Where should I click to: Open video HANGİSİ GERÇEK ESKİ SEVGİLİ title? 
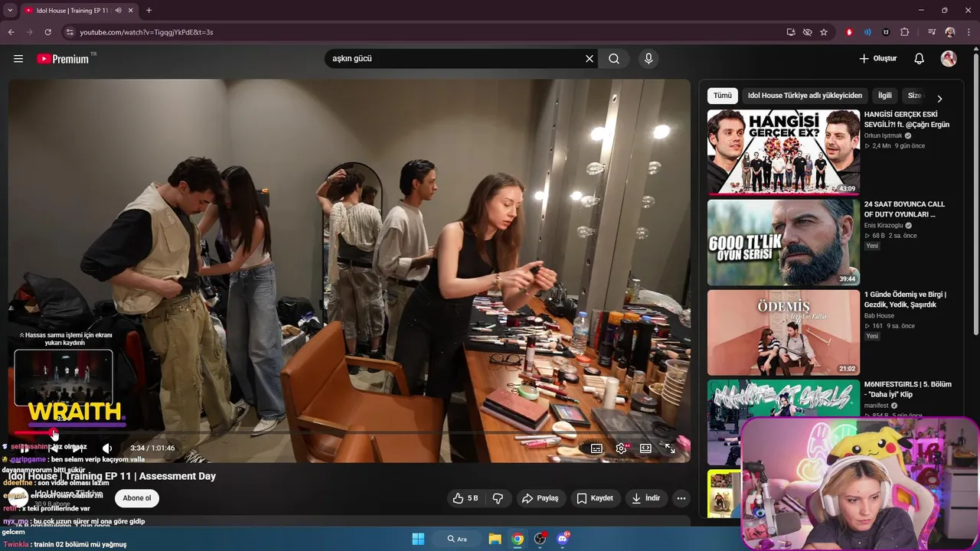906,119
